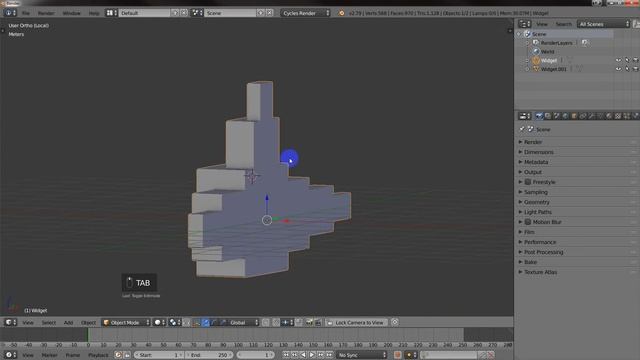Select the World item in outliner

coord(547,52)
